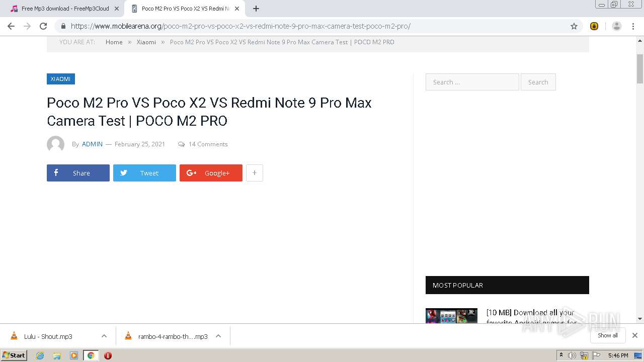The image size is (644, 362).
Task: Click the XIAOMI category tag
Action: 61,79
